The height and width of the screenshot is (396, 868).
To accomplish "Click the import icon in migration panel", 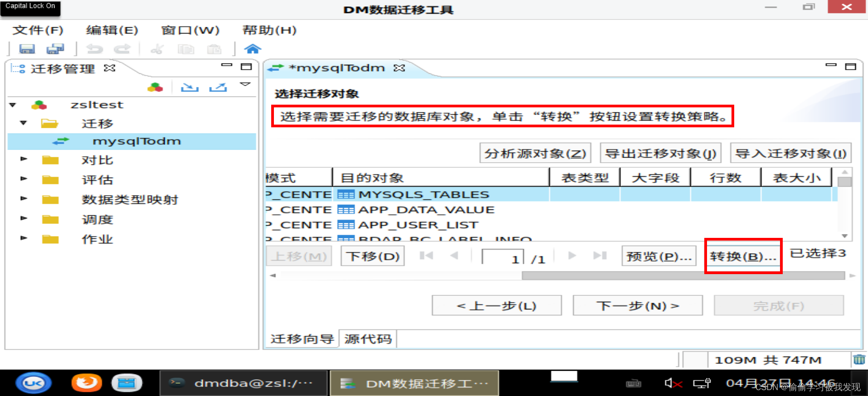I will click(190, 87).
